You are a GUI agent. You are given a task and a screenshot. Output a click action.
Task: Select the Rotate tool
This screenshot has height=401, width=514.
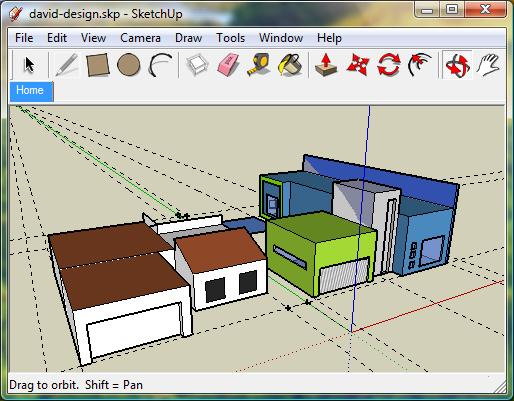pos(389,65)
